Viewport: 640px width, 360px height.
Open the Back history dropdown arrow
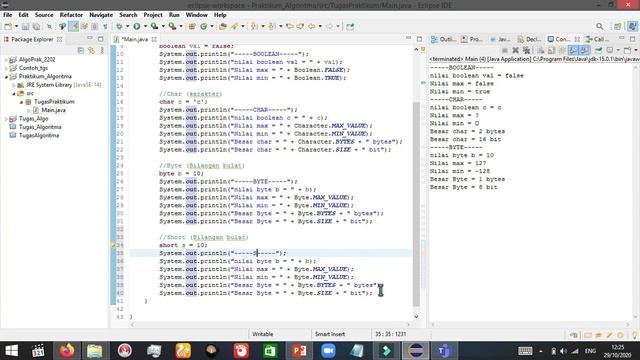point(320,27)
